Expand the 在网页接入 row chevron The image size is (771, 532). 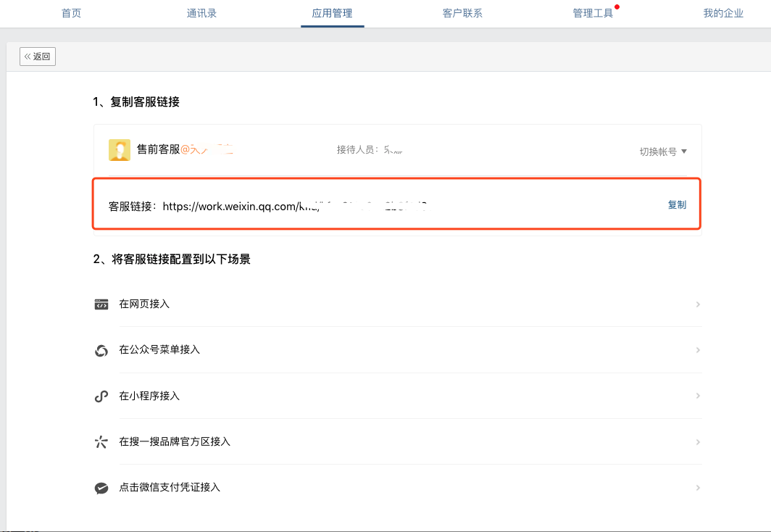pyautogui.click(x=698, y=304)
